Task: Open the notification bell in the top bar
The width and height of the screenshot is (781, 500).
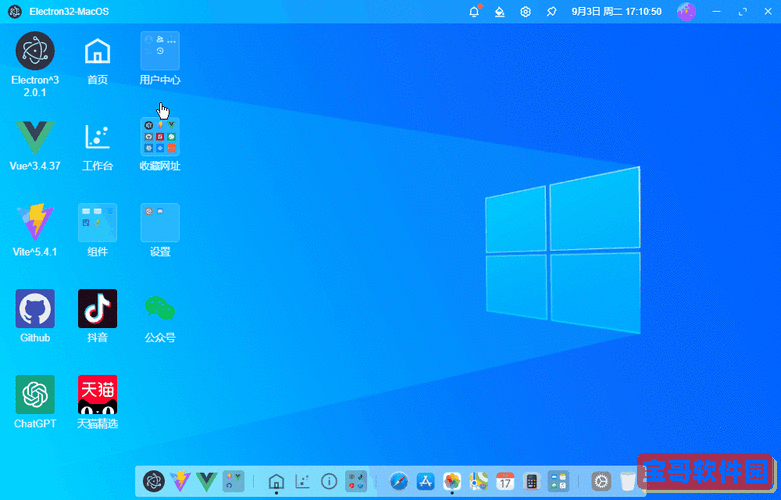Action: [x=475, y=11]
